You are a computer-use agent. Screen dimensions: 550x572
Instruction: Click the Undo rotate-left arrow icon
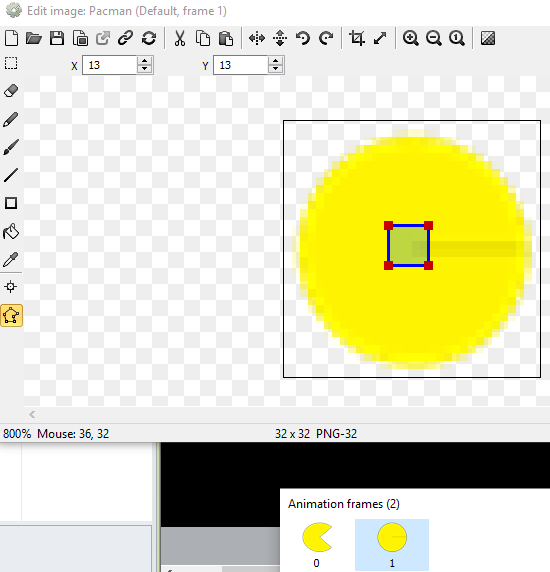point(303,38)
